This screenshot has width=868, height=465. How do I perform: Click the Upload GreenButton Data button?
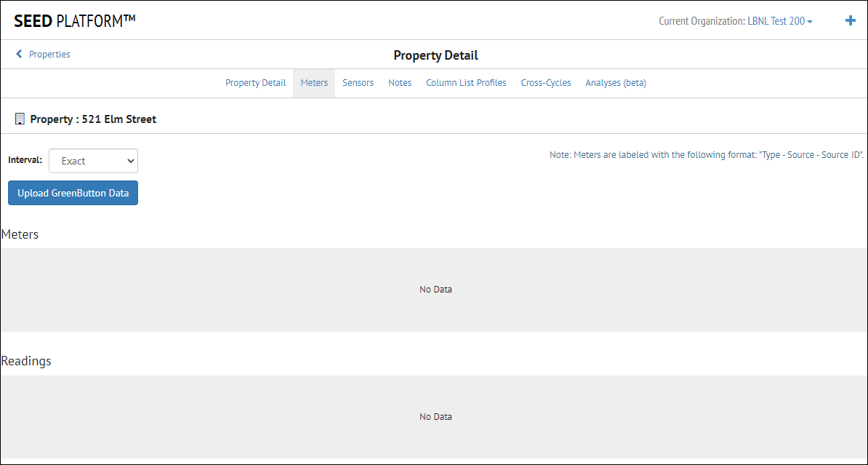click(x=73, y=192)
